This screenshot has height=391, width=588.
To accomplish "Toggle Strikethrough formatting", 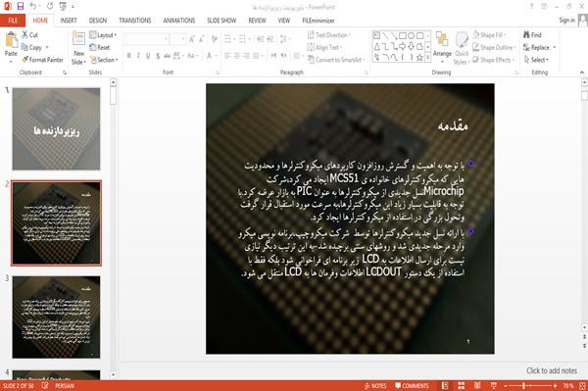I will (x=168, y=56).
